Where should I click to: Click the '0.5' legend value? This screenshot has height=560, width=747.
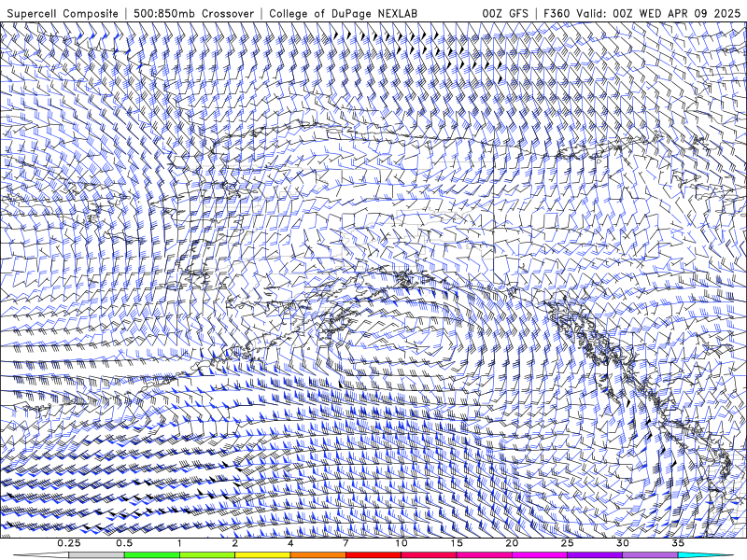124,543
